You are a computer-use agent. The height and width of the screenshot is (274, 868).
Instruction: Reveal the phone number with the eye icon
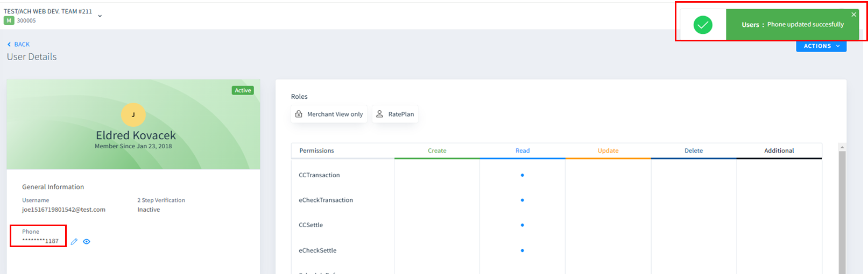pos(87,242)
